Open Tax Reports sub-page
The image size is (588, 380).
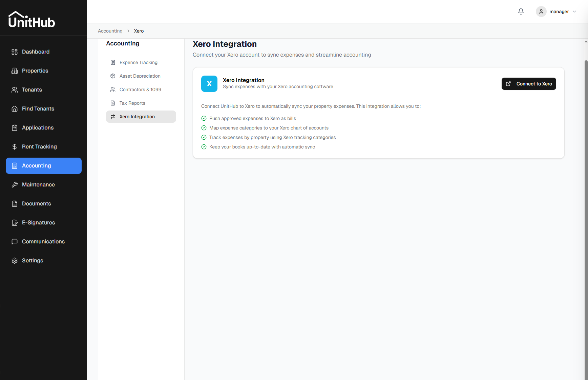(141, 103)
